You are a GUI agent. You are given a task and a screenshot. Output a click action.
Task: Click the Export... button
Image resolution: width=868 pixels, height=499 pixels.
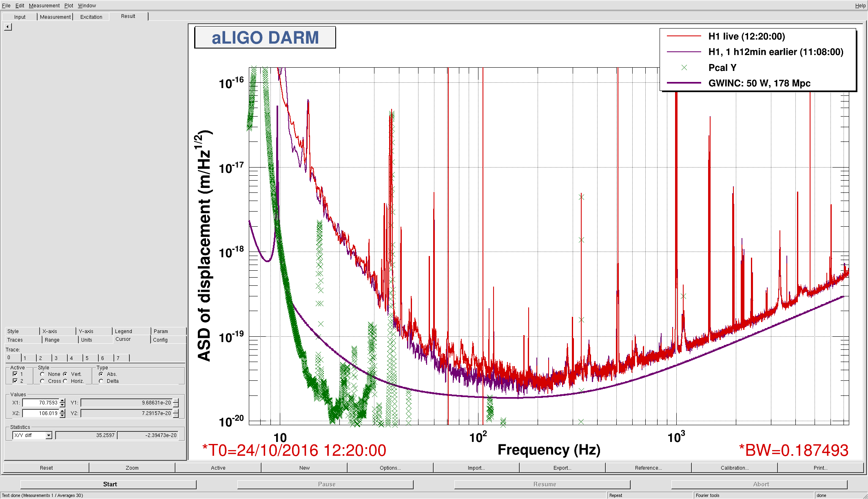tap(562, 468)
